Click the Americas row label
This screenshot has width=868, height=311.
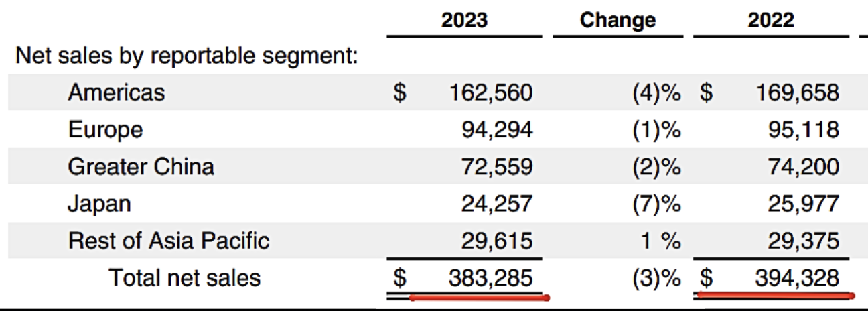[x=116, y=92]
